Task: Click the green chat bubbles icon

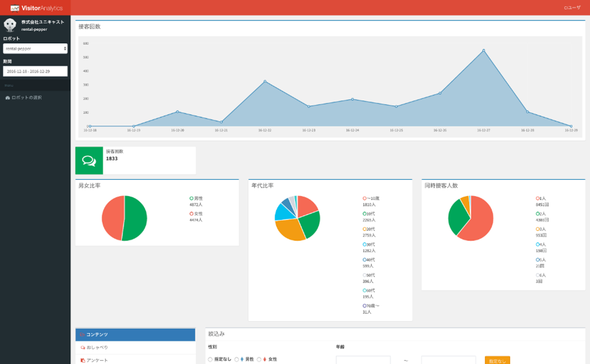Action: click(89, 160)
